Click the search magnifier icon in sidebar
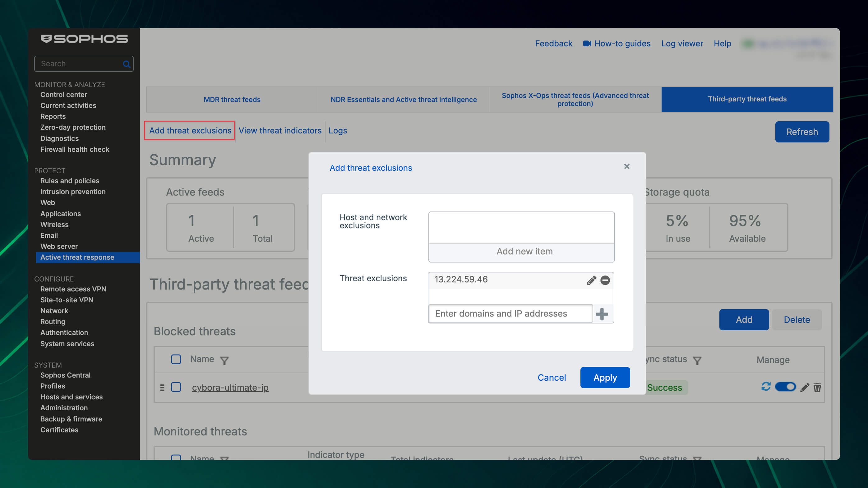This screenshot has width=868, height=488. coord(126,64)
